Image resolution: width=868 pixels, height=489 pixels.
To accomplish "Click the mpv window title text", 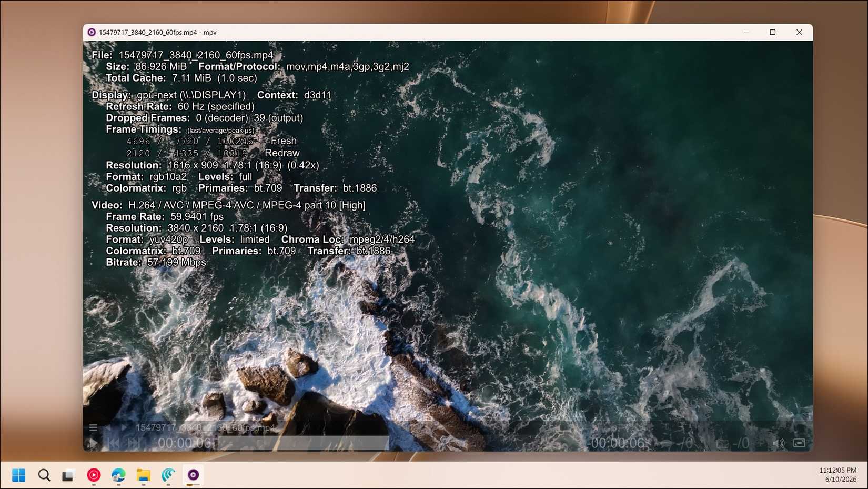I will coord(158,32).
